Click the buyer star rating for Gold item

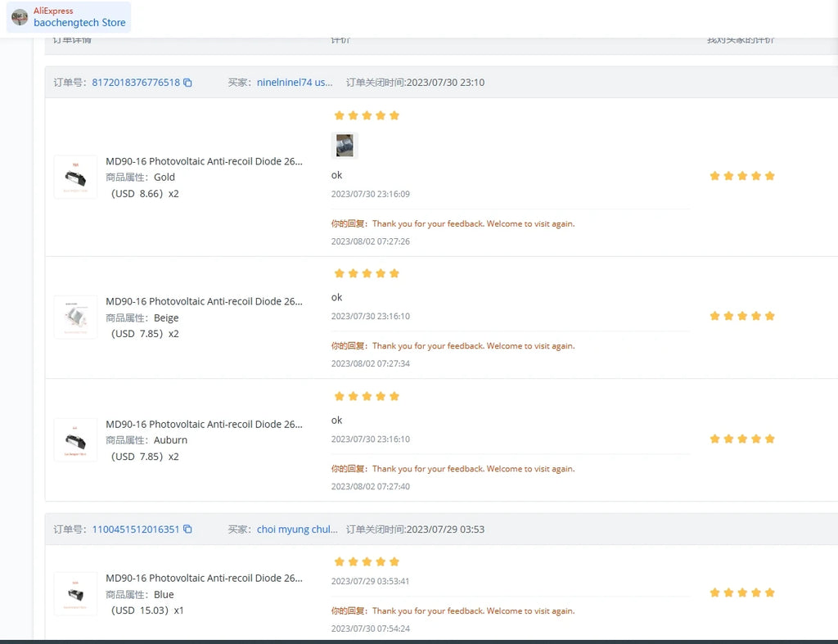click(367, 115)
